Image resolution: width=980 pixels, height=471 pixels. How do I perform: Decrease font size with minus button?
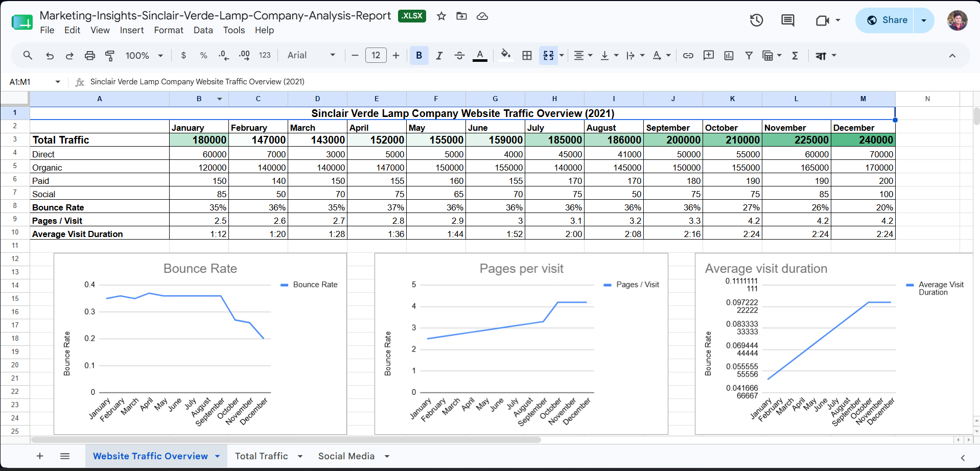click(355, 55)
